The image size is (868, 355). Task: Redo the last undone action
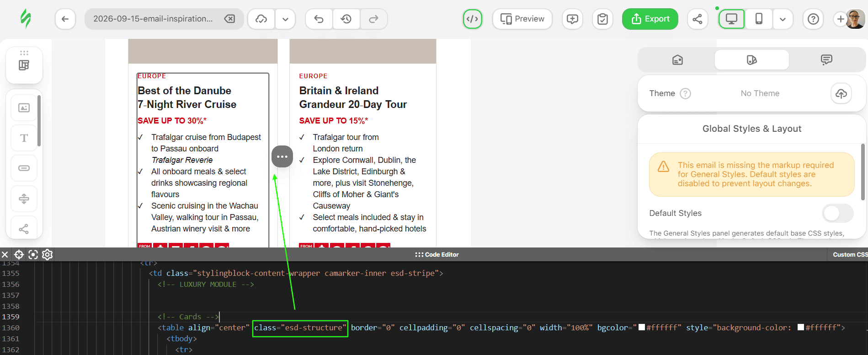click(374, 19)
